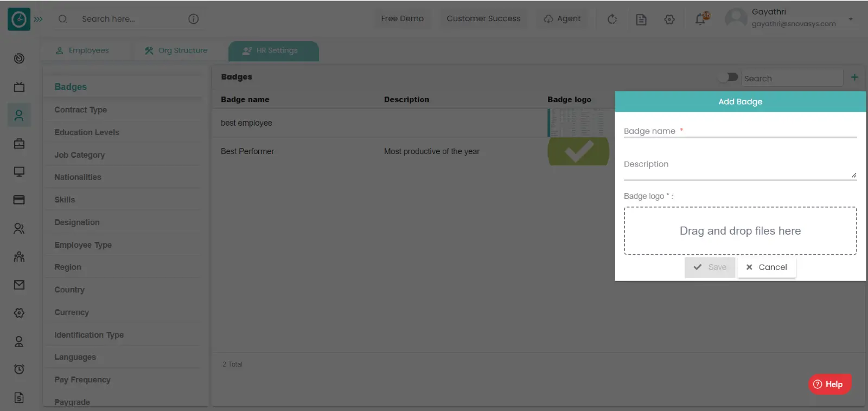Open Nationalities setting
868x411 pixels.
pos(78,177)
